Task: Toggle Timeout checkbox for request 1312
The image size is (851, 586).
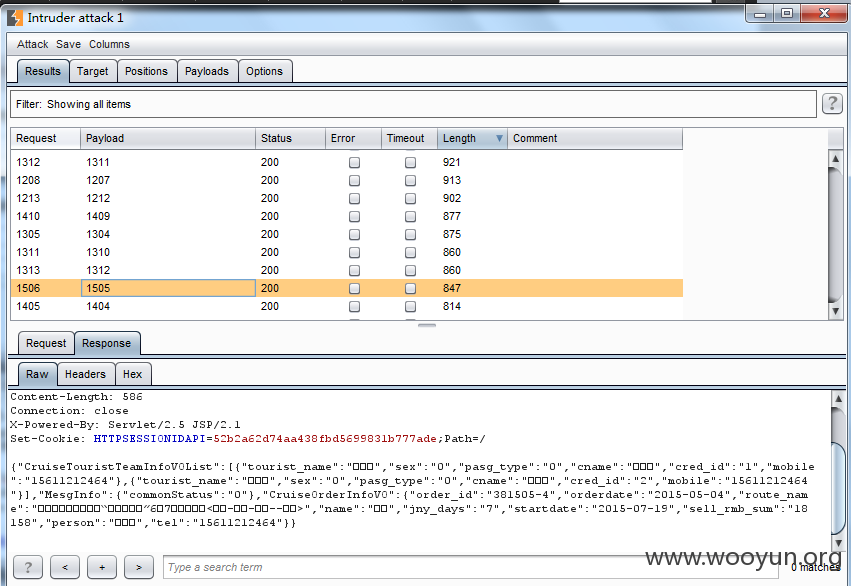Action: tap(410, 162)
